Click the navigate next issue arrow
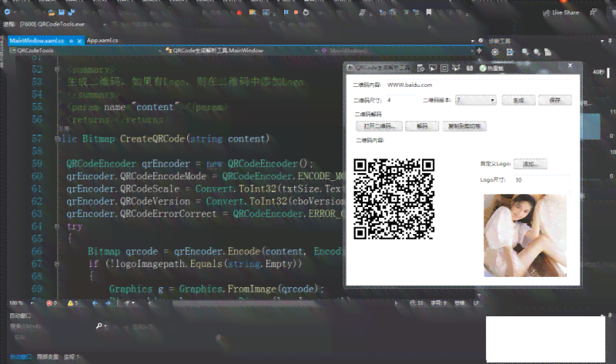The height and width of the screenshot is (364, 616). point(108,303)
